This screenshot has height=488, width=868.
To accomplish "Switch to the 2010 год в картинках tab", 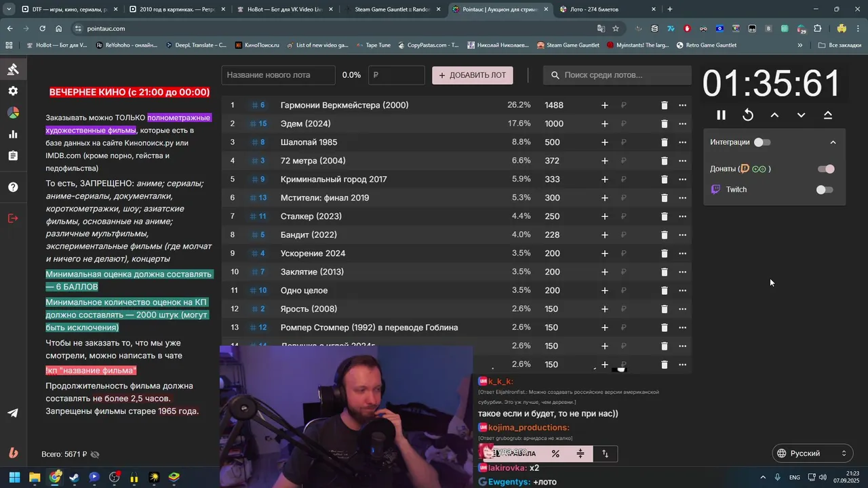I will [x=177, y=9].
